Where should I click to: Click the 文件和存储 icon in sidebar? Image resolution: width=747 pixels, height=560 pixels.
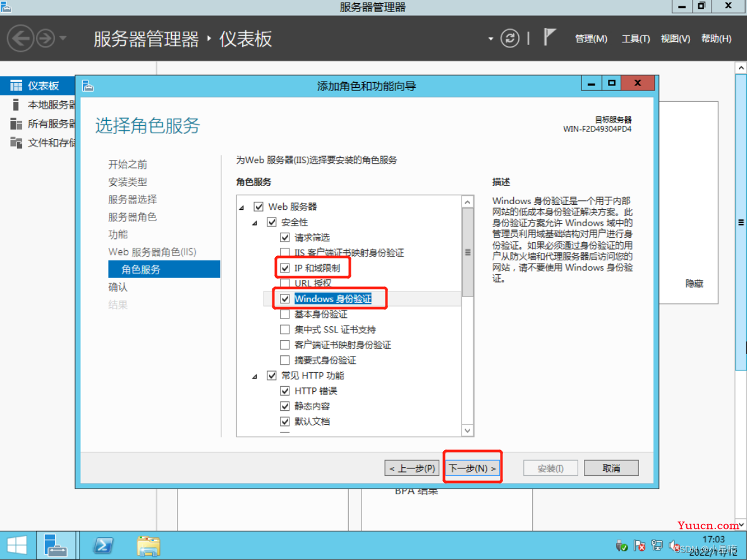coord(16,142)
